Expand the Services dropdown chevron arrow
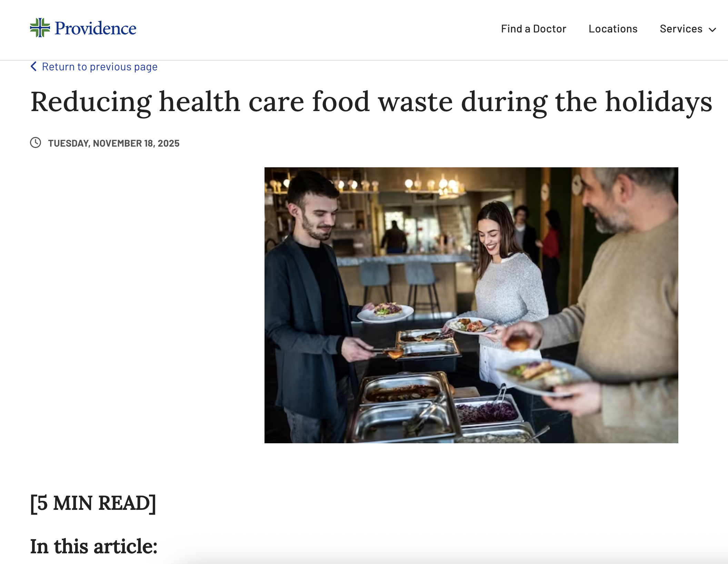 pos(712,30)
